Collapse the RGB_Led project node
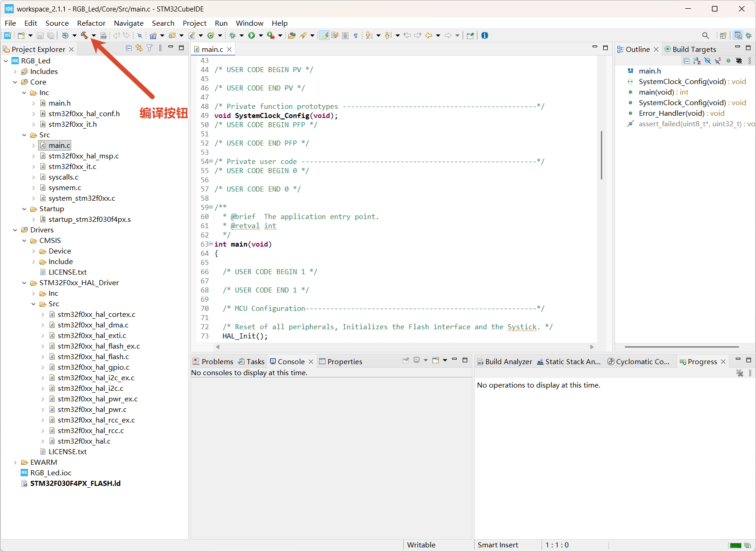This screenshot has height=552, width=756. tap(6, 61)
